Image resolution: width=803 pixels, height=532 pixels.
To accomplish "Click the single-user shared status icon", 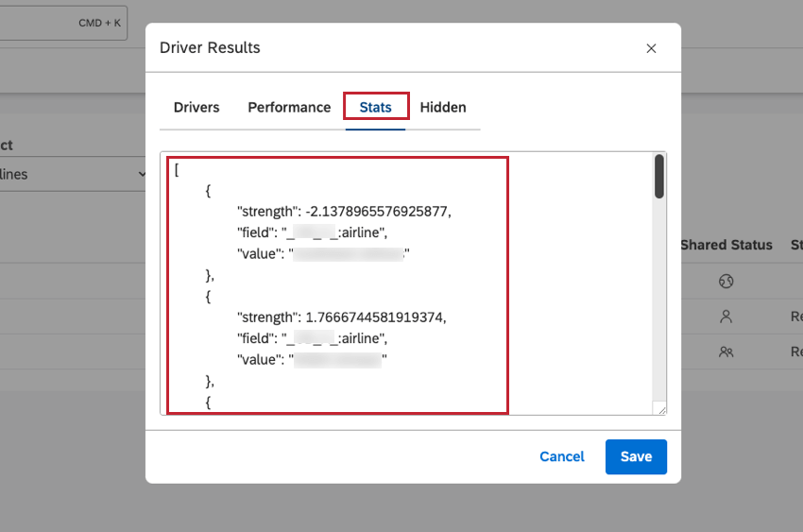I will (726, 317).
